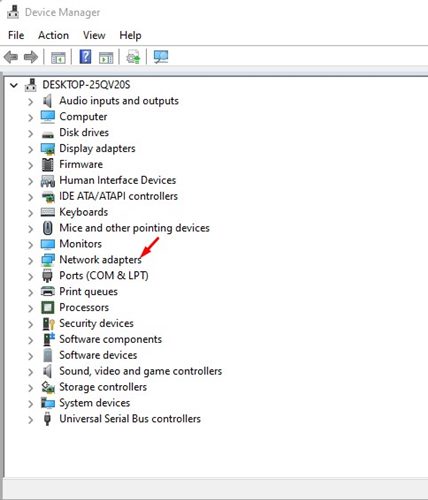Select Mice and other pointing devices
428x500 pixels.
coord(134,228)
